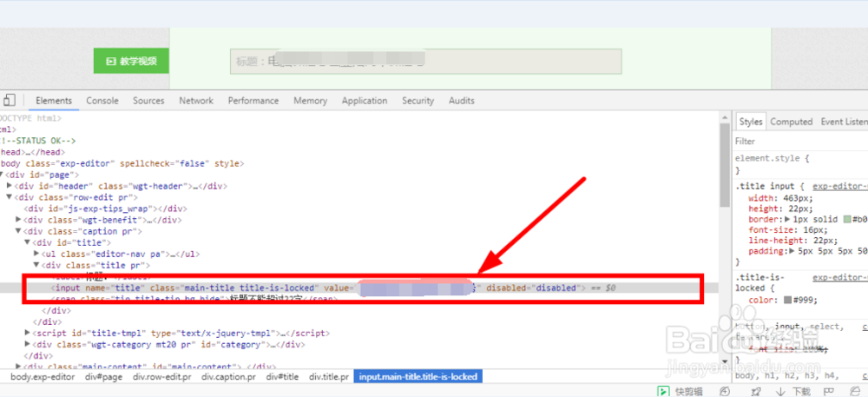The height and width of the screenshot is (397, 868).
Task: Expand the div class="wgt-category mt20 pr" node
Action: pos(28,344)
